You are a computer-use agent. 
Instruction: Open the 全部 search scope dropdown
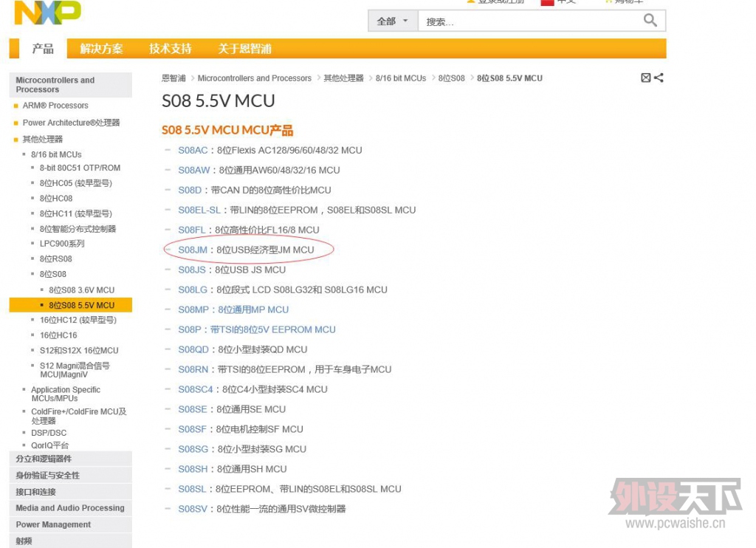pyautogui.click(x=393, y=21)
